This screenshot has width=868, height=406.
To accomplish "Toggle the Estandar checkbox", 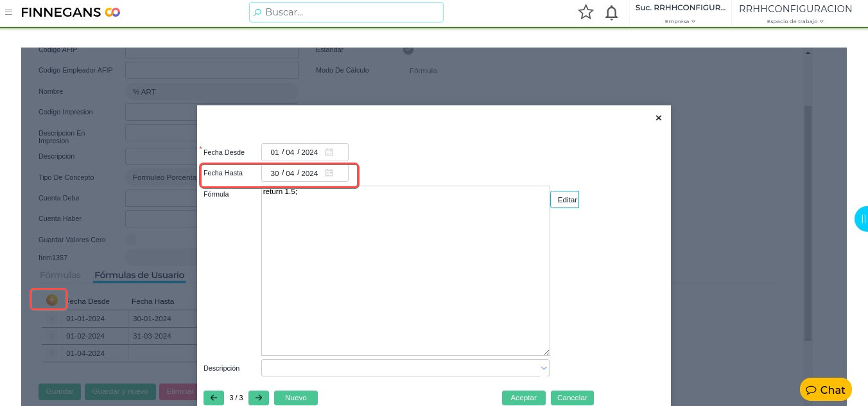I will [x=408, y=49].
